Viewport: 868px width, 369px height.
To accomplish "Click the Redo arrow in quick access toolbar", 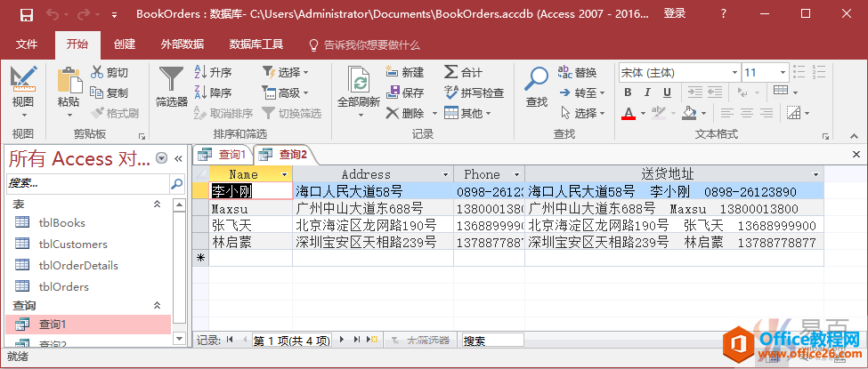I will point(82,15).
